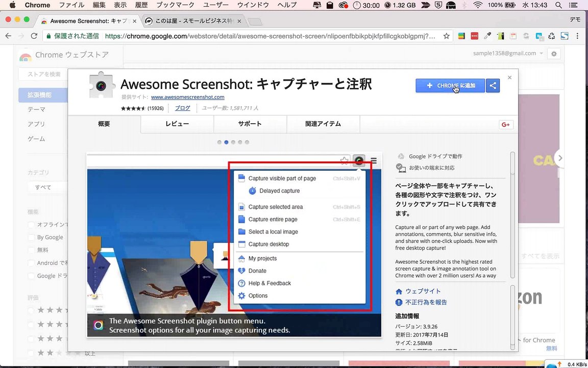The image size is (588, 368).
Task: Open the ファイル menu
Action: [72, 5]
